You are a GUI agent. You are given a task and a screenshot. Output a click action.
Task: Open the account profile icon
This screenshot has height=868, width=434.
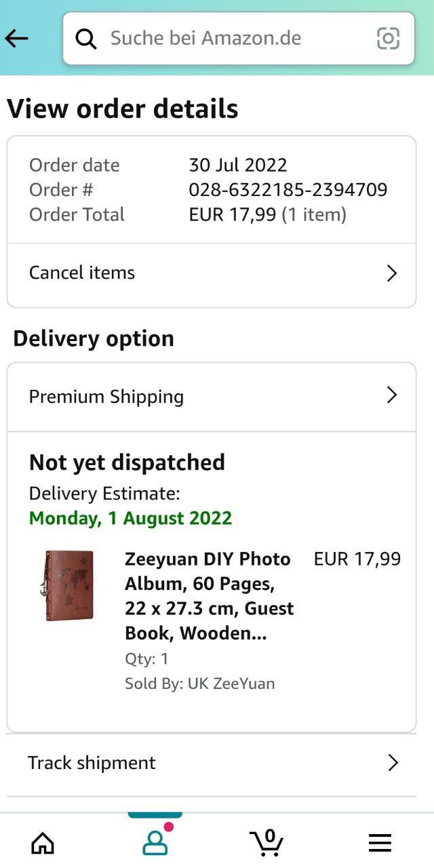coord(155,843)
